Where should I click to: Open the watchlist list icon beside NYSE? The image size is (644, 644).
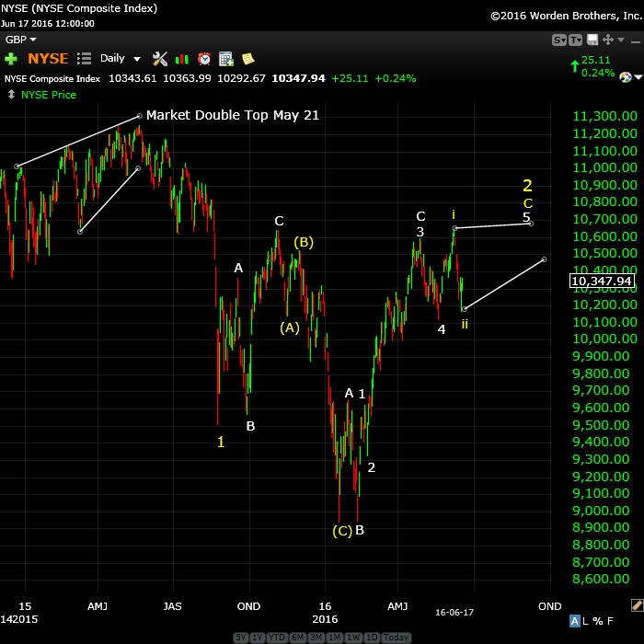click(x=85, y=58)
